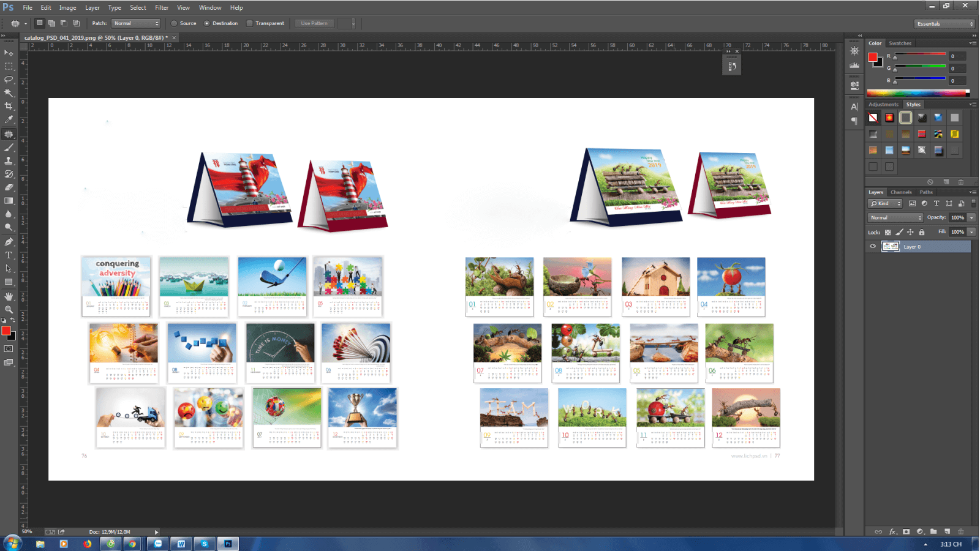
Task: Click the color spectrum ramp
Action: 918,94
